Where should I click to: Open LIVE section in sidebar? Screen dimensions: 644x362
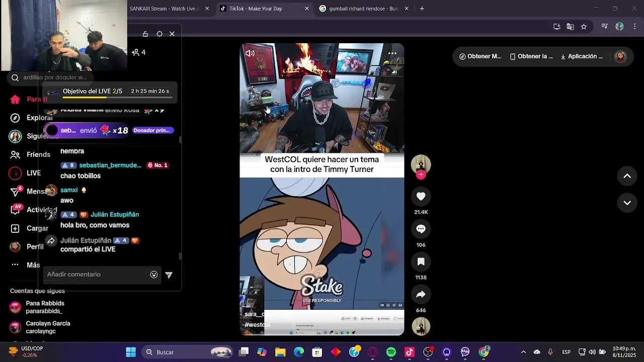point(26,173)
